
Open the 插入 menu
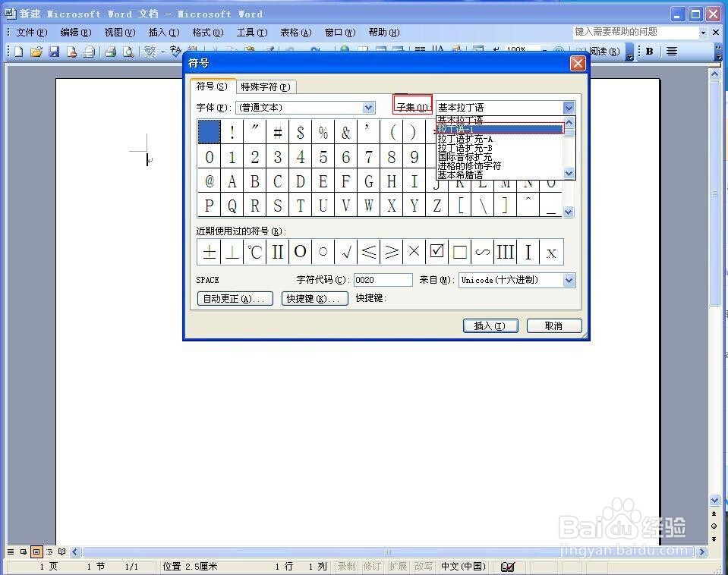coord(163,33)
